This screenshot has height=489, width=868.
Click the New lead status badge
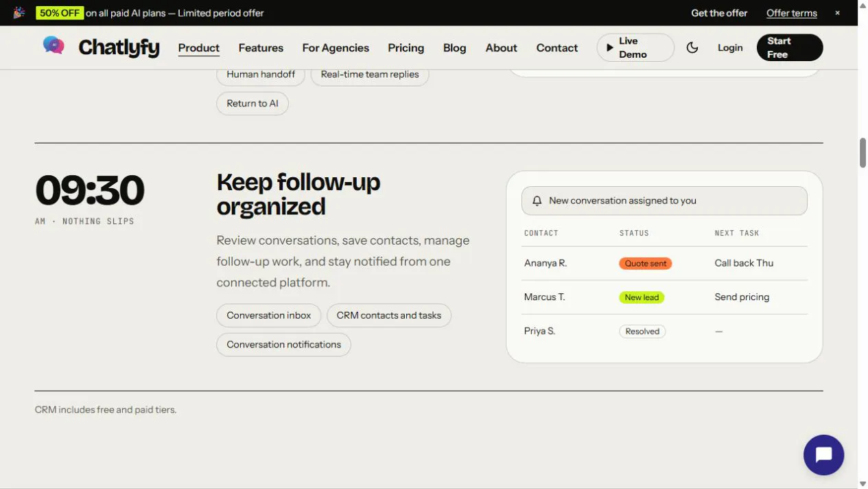click(642, 297)
